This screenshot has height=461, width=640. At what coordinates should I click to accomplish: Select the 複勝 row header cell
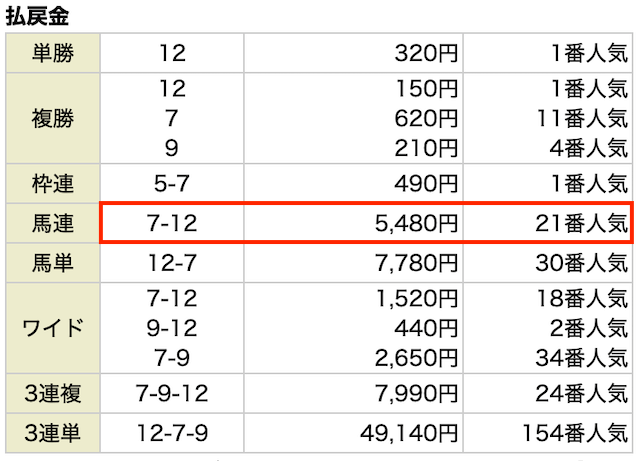(53, 118)
